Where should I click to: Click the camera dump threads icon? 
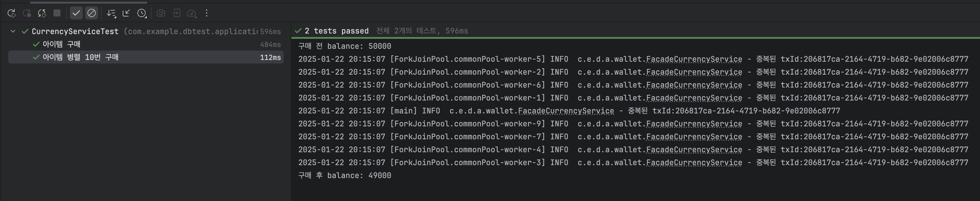pos(161,13)
